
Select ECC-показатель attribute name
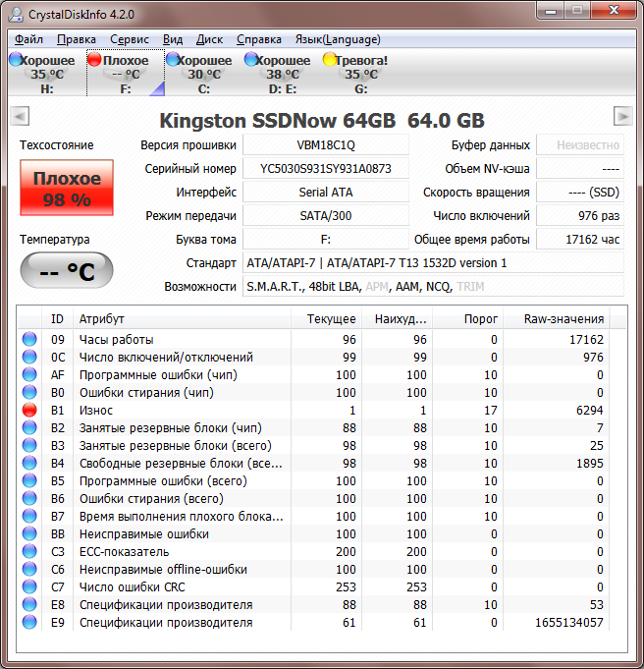[x=124, y=552]
